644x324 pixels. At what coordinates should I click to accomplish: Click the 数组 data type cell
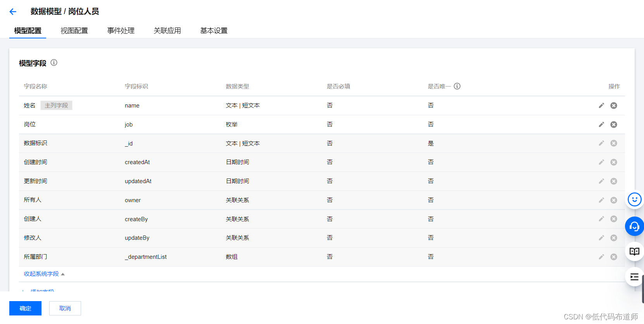(x=232, y=257)
